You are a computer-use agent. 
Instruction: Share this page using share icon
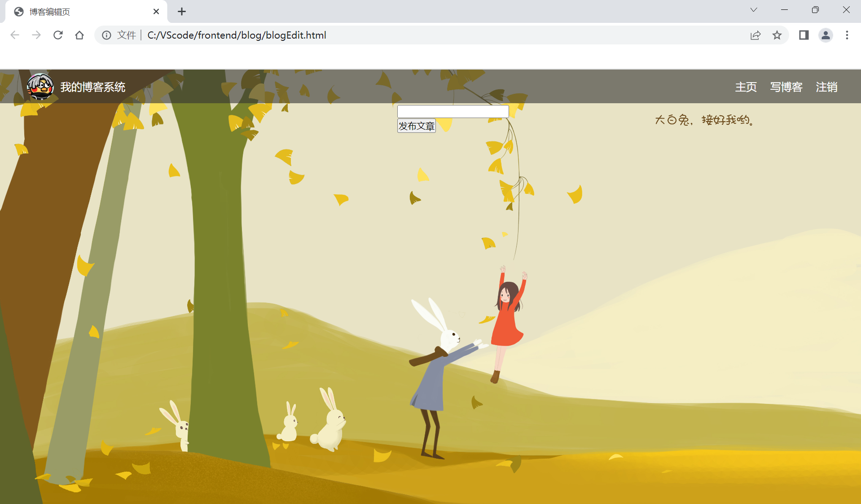pos(756,35)
